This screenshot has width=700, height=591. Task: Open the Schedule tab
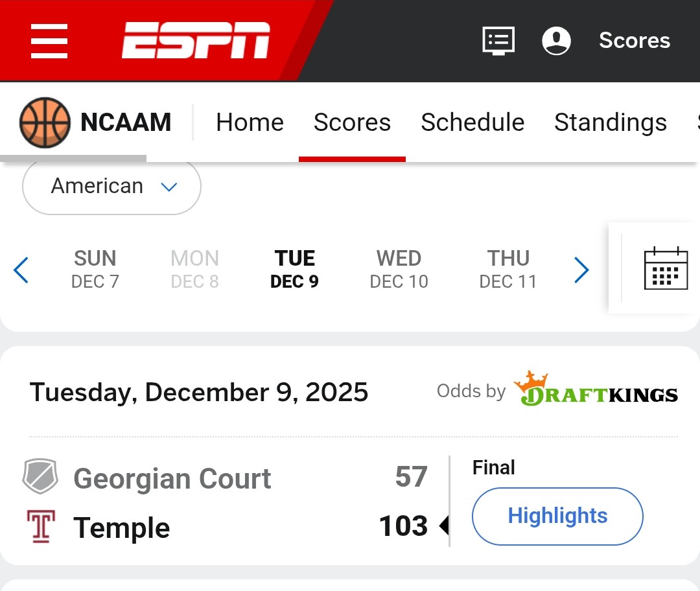coord(472,122)
